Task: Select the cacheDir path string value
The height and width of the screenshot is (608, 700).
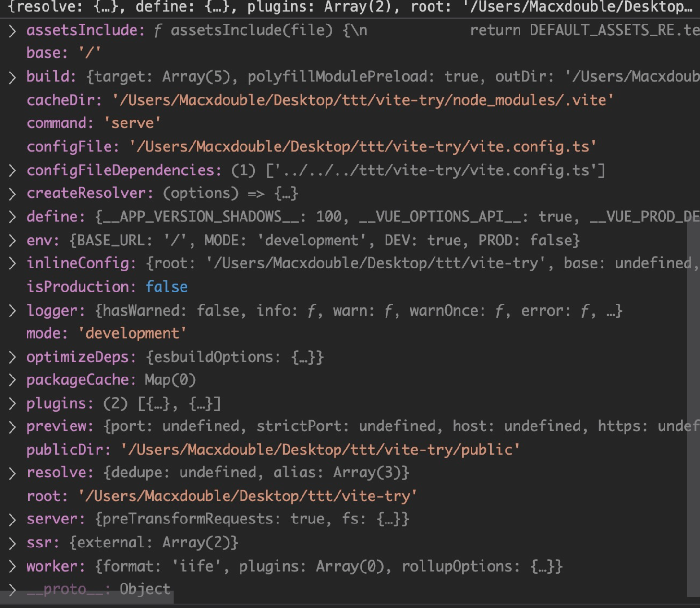Action: 362,100
